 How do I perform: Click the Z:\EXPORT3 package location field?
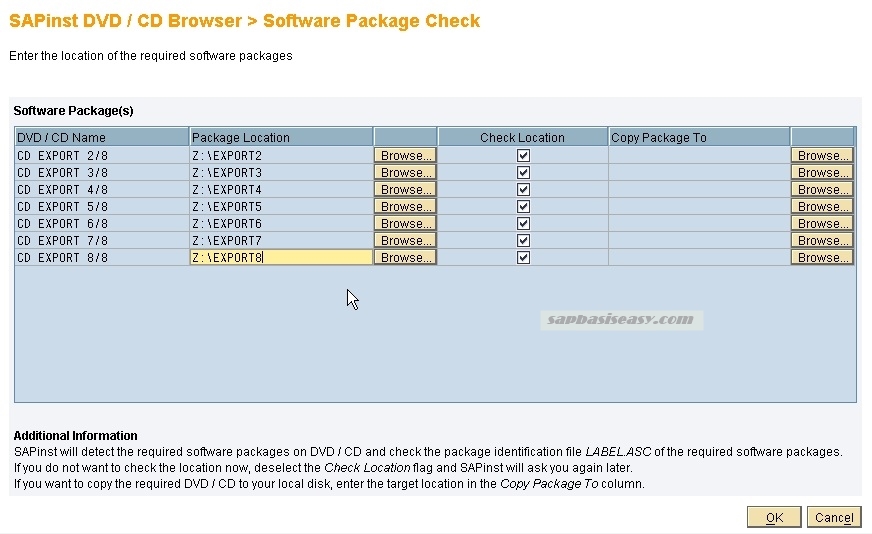click(x=281, y=172)
